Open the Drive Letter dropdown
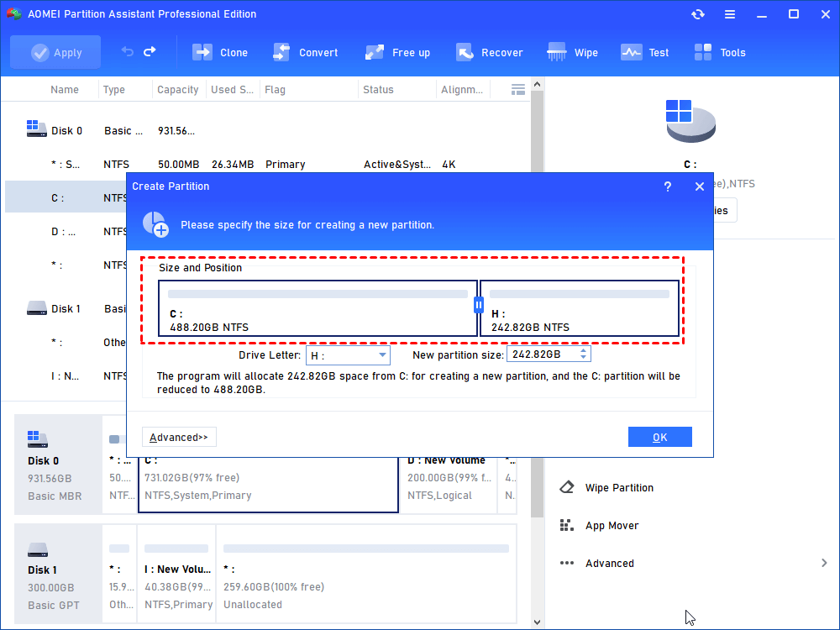Screen dimensions: 840x630 348,355
